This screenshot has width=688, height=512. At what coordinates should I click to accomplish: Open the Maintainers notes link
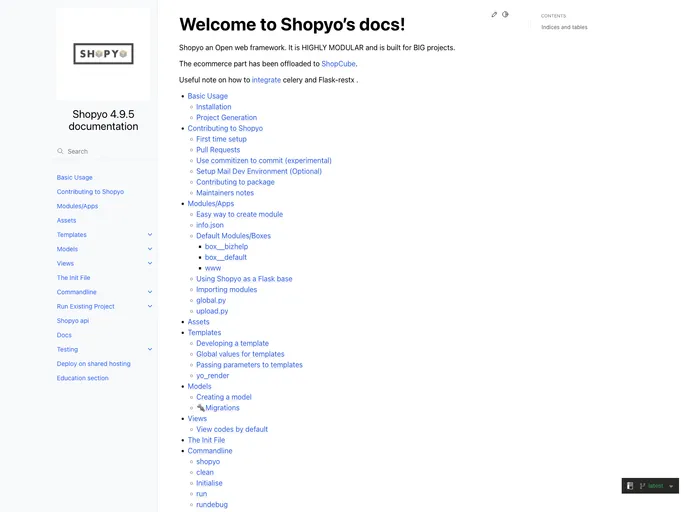[x=225, y=193]
